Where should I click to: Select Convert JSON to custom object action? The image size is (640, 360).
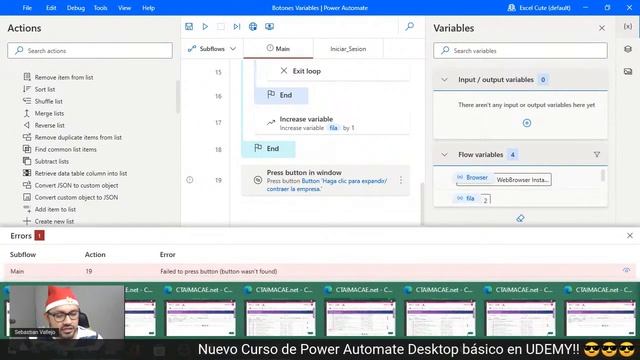coord(70,185)
